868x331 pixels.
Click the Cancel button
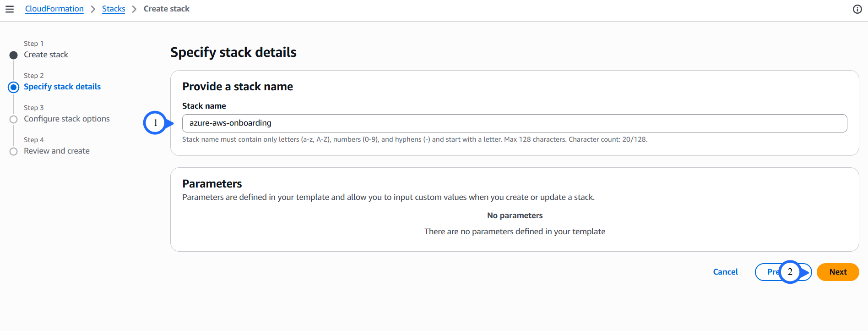[x=726, y=272]
